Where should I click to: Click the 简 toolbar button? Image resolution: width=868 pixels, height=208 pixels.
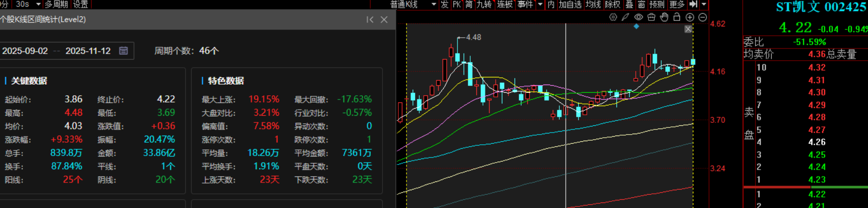(469, 4)
